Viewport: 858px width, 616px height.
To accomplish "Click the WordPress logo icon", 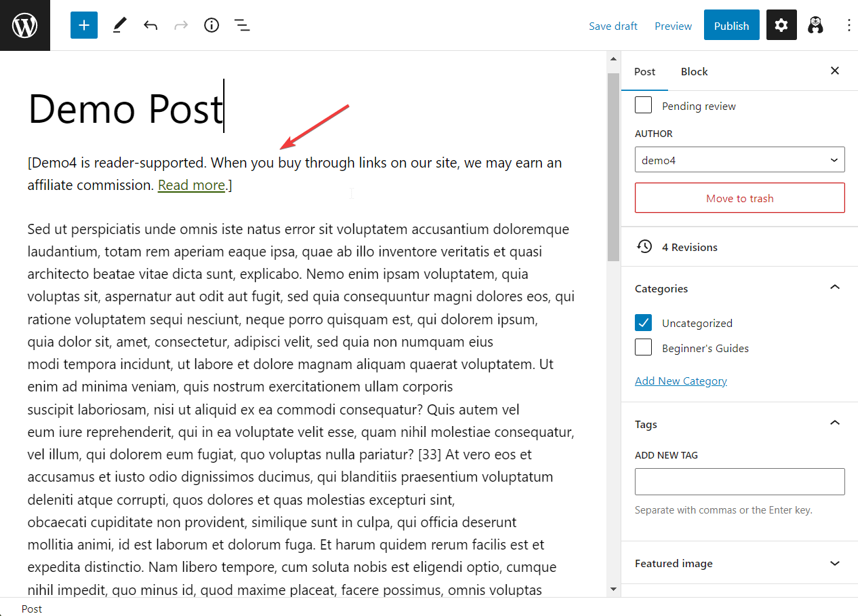I will [x=25, y=26].
